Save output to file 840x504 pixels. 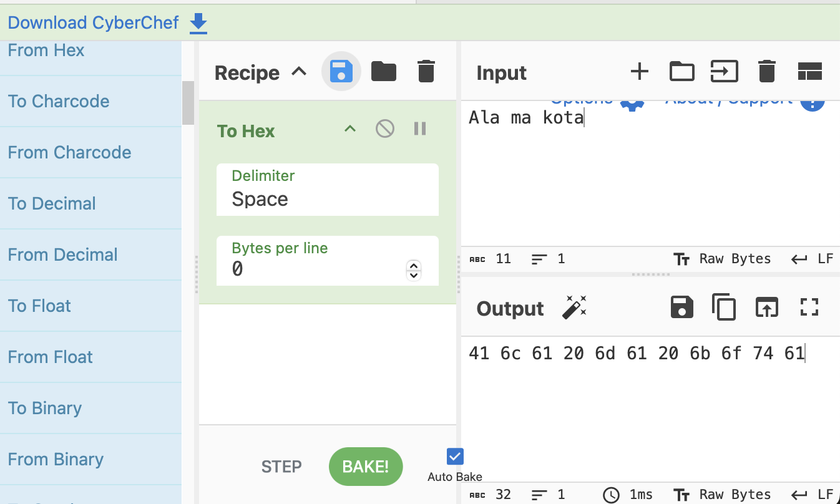681,308
